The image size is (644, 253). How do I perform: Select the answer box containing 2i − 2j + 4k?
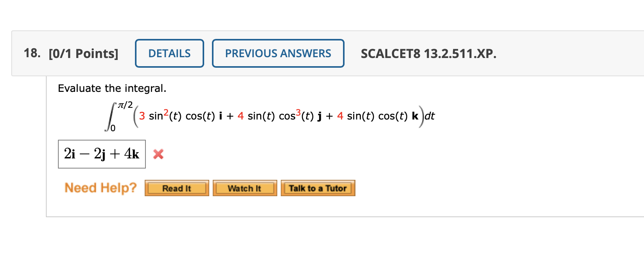101,154
